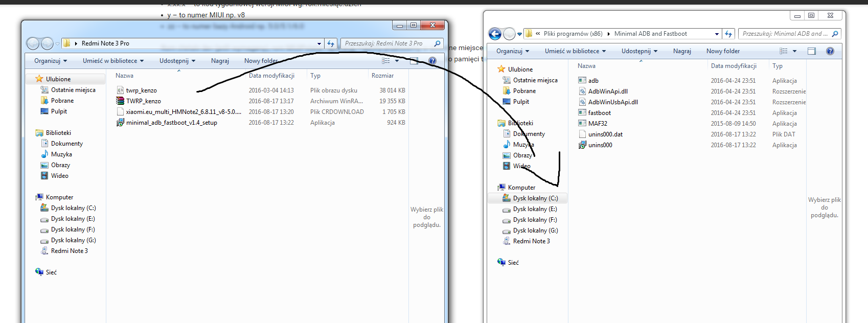Click search field in Redmi Note 3 Pro window
This screenshot has height=323, width=868.
(386, 44)
